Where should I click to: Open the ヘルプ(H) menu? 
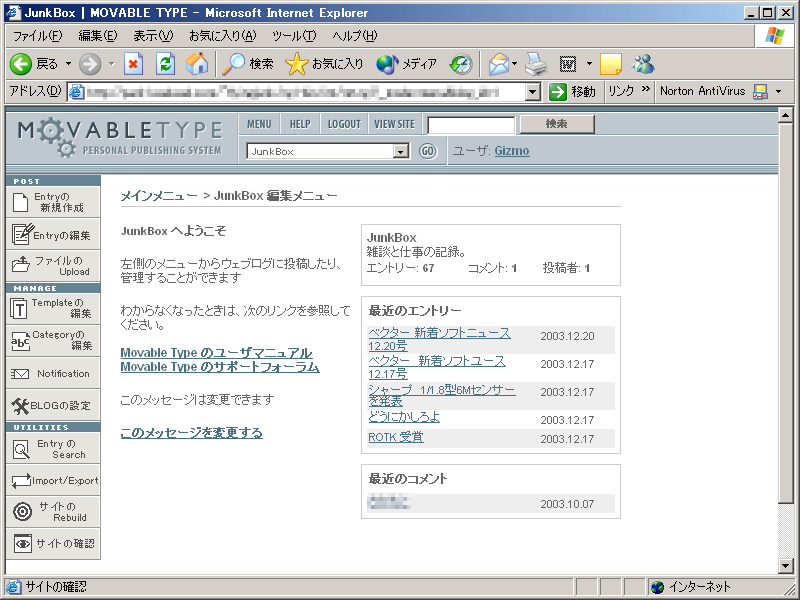pyautogui.click(x=355, y=36)
